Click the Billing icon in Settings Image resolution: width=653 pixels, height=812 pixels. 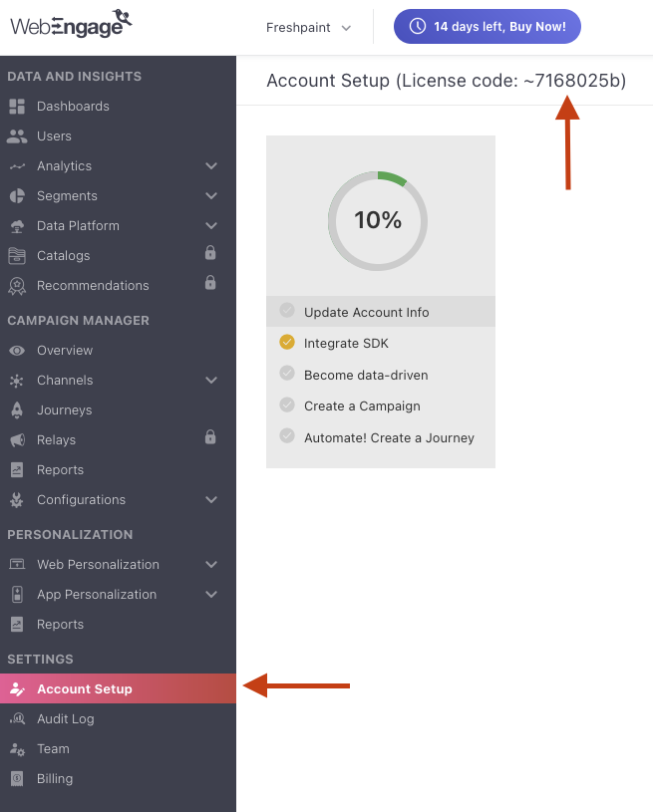pyautogui.click(x=17, y=779)
